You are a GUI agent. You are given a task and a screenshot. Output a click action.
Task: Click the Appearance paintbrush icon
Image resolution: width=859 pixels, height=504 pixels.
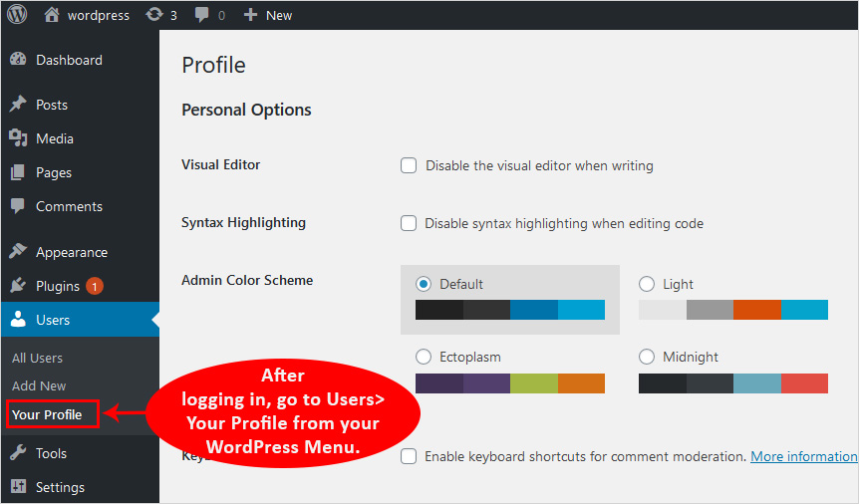(18, 252)
